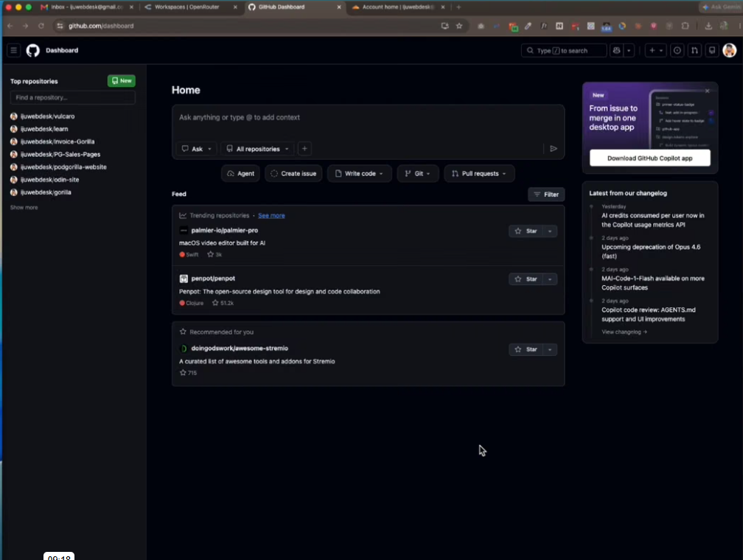Click the Agent button

(x=241, y=173)
